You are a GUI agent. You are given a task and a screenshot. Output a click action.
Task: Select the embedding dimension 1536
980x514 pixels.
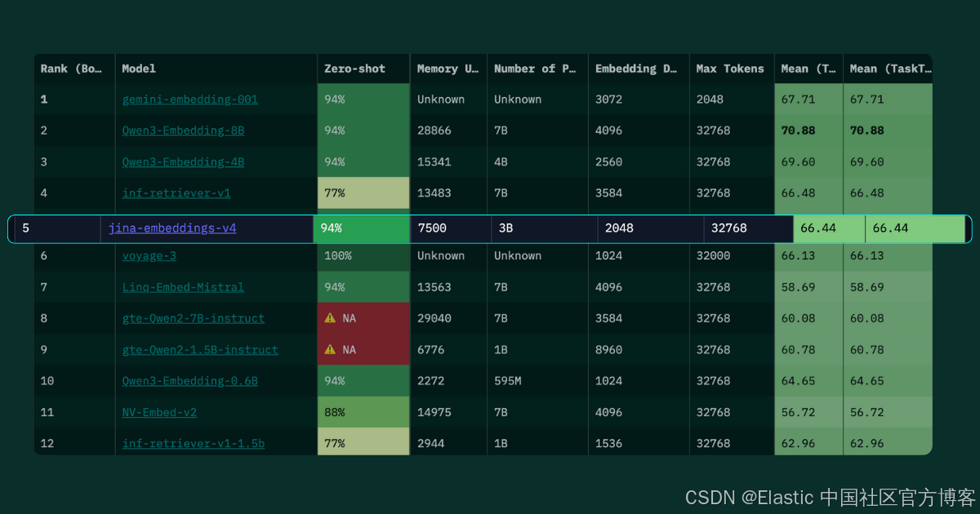coord(609,444)
